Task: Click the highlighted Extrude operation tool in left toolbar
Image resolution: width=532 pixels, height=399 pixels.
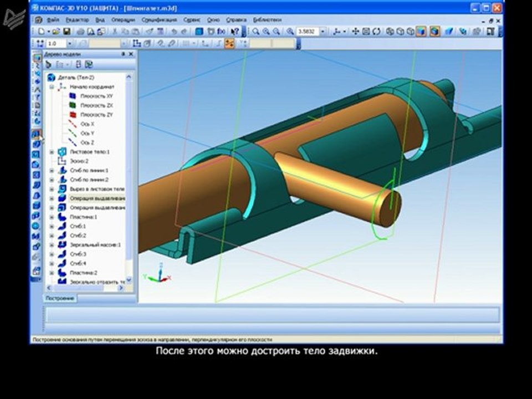Action: point(37,134)
